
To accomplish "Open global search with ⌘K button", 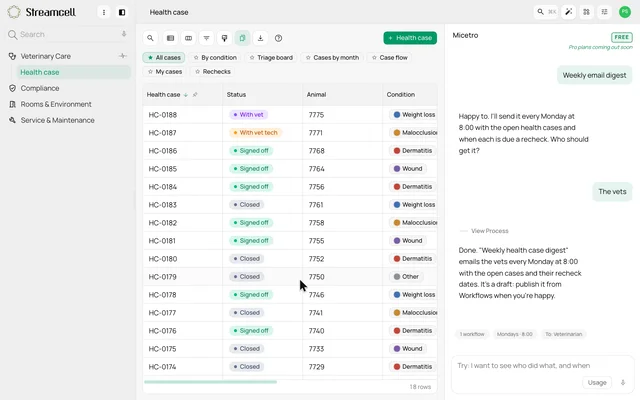I will pos(546,12).
